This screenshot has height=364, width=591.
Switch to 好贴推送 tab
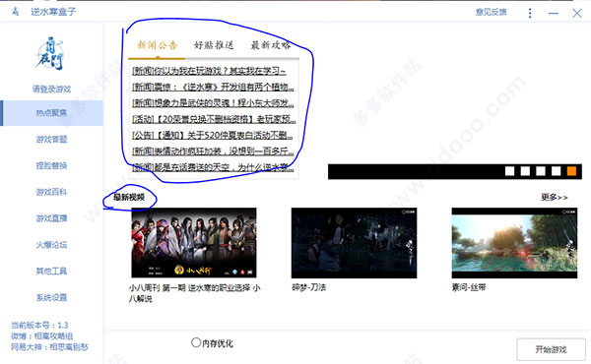214,45
